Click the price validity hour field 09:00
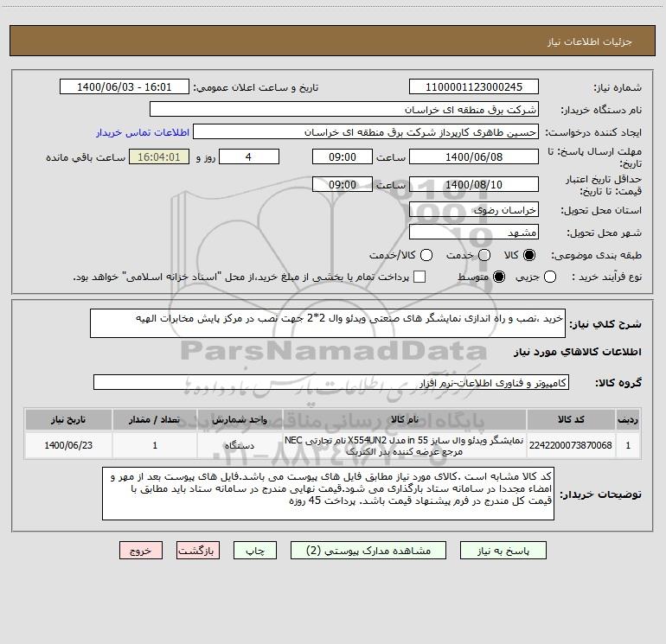Image resolution: width=666 pixels, height=644 pixels. 343,184
